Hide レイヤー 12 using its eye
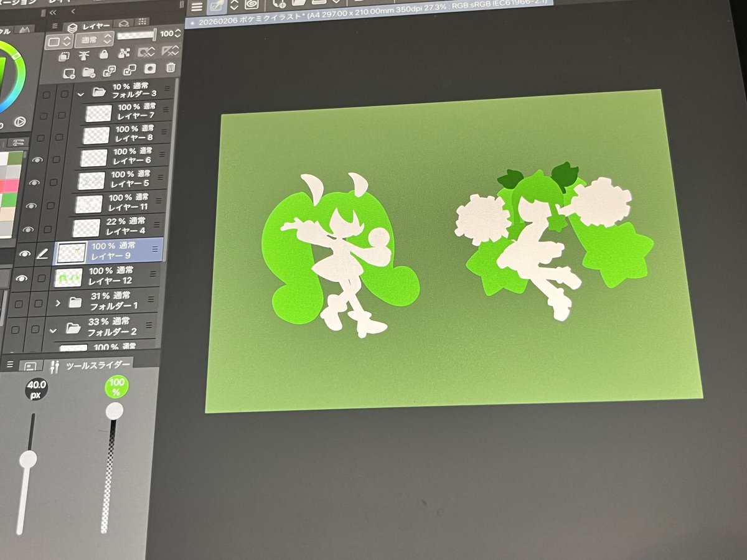 22,279
